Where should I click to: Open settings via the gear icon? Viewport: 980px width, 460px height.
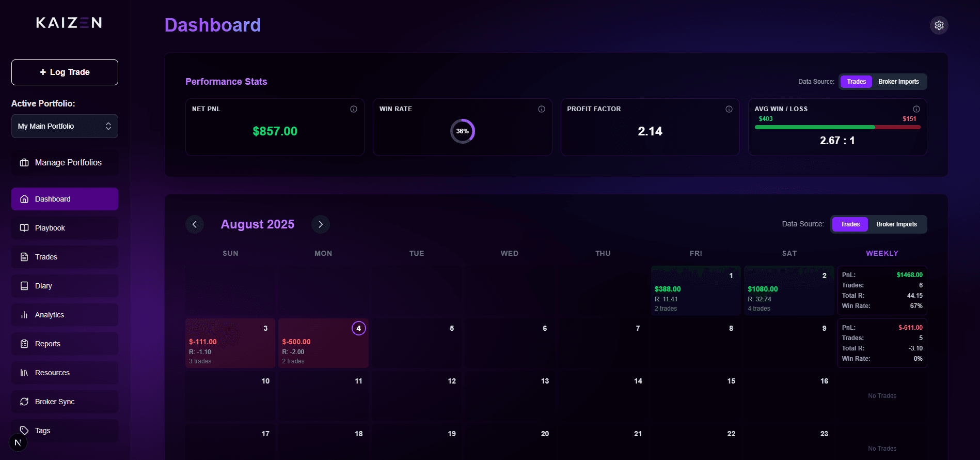pyautogui.click(x=939, y=25)
